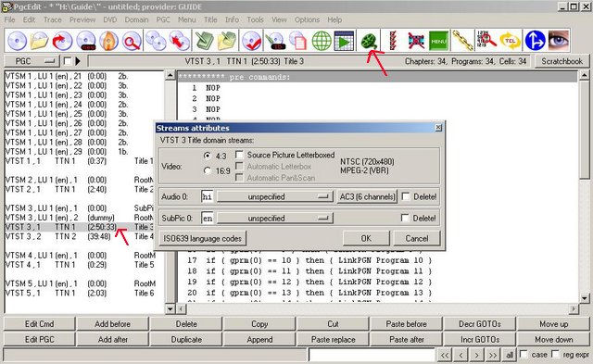The height and width of the screenshot is (364, 593).
Task: Open ISO639 language codes button
Action: pos(202,239)
